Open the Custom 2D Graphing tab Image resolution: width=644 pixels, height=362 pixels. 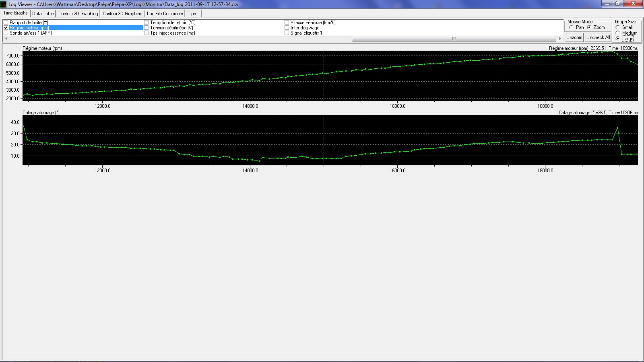(x=78, y=14)
